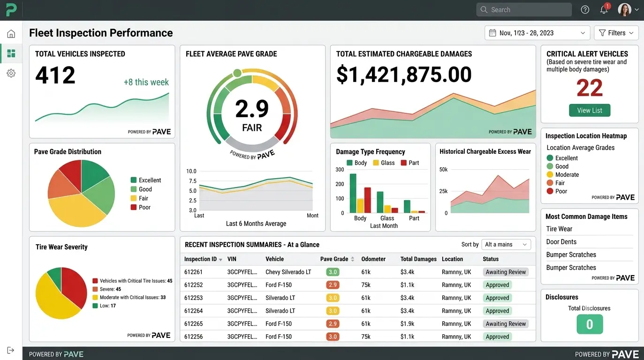Screen dimensions: 644x360
Task: Click the help question mark icon
Action: (585, 9)
